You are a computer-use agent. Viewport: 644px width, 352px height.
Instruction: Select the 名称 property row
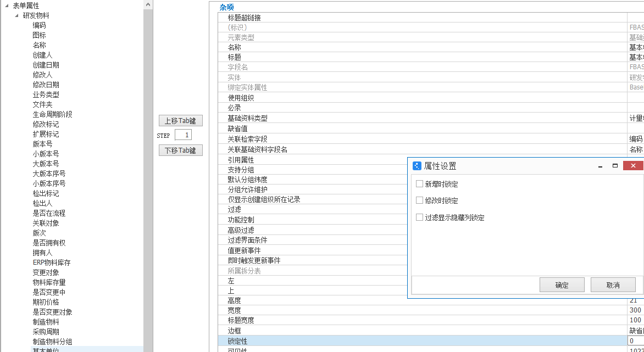431,47
